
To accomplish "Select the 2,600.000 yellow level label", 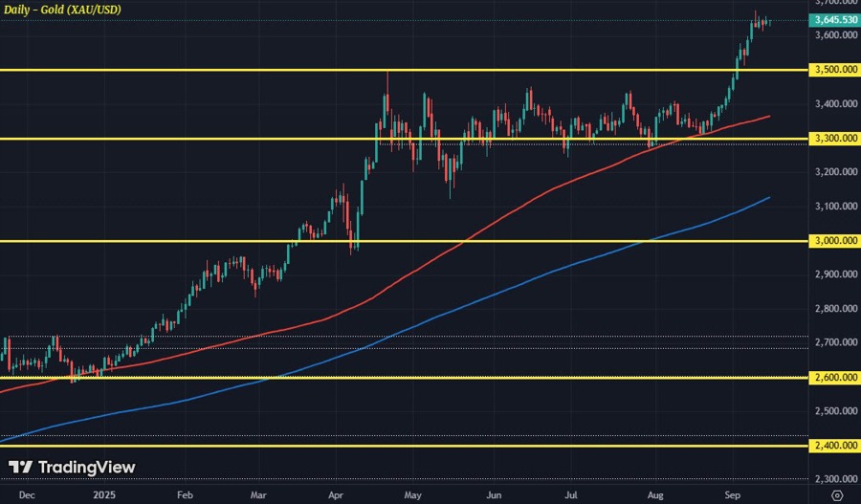I will coord(835,377).
